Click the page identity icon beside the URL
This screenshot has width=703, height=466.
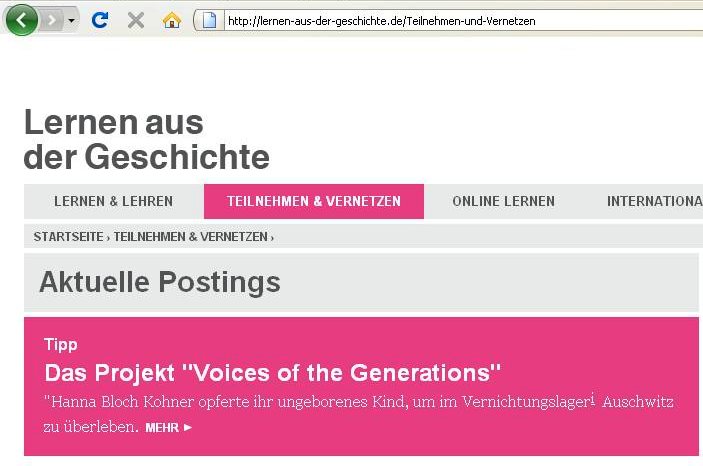pyautogui.click(x=209, y=19)
